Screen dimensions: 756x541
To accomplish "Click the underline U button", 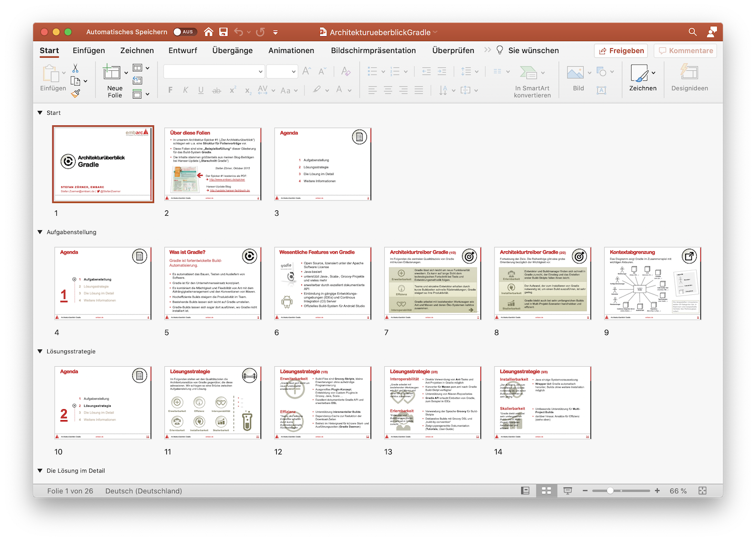I will pyautogui.click(x=201, y=90).
